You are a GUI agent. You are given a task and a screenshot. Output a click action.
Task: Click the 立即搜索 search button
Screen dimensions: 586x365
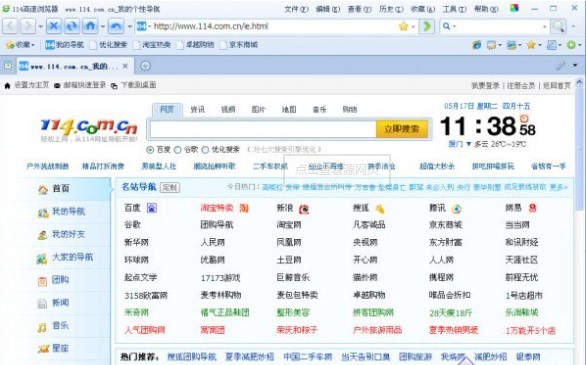point(402,129)
